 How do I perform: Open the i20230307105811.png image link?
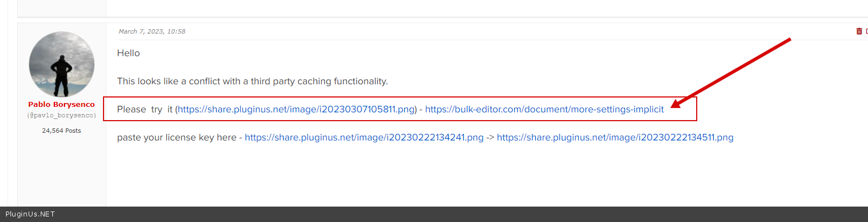pos(296,109)
